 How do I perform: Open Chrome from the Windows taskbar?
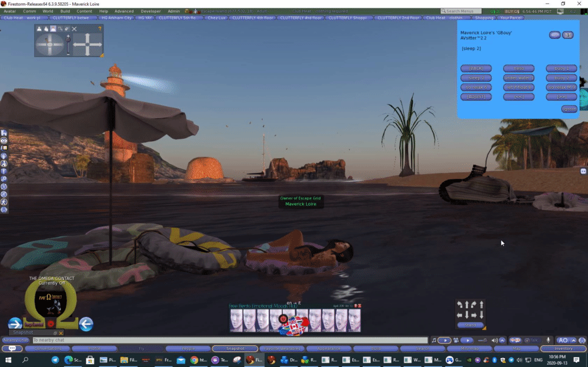coord(194,360)
